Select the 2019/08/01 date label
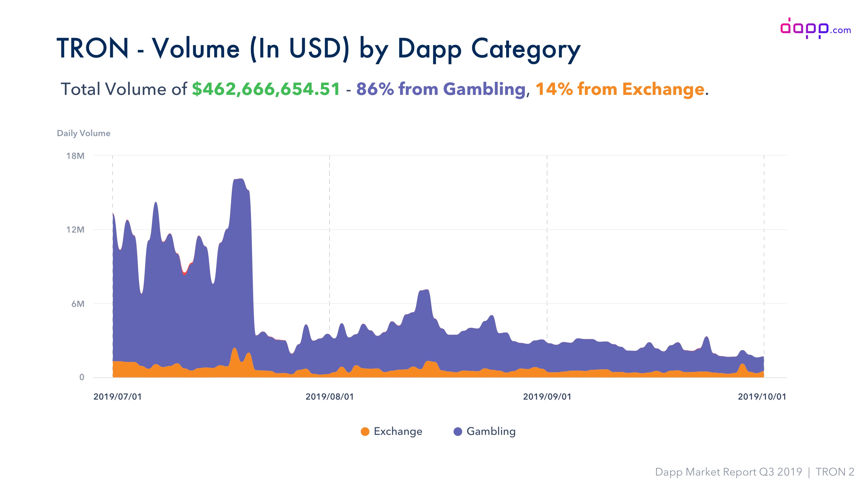The width and height of the screenshot is (868, 488). (x=330, y=397)
